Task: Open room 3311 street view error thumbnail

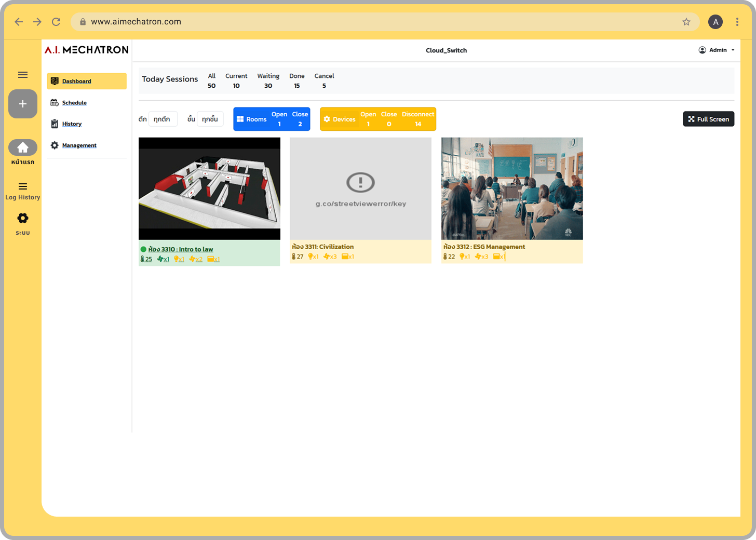Action: pyautogui.click(x=360, y=188)
